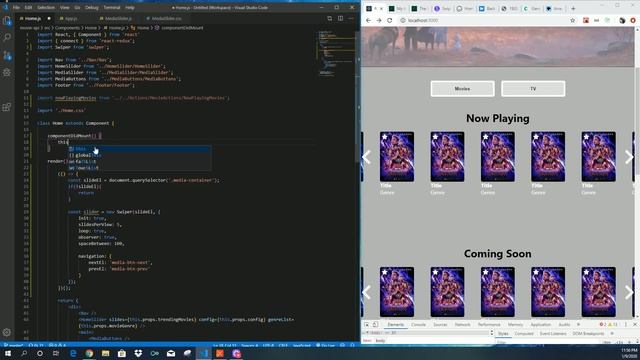
Task: Click the red Opera-style extension icon in Chrome
Action: (x=633, y=20)
